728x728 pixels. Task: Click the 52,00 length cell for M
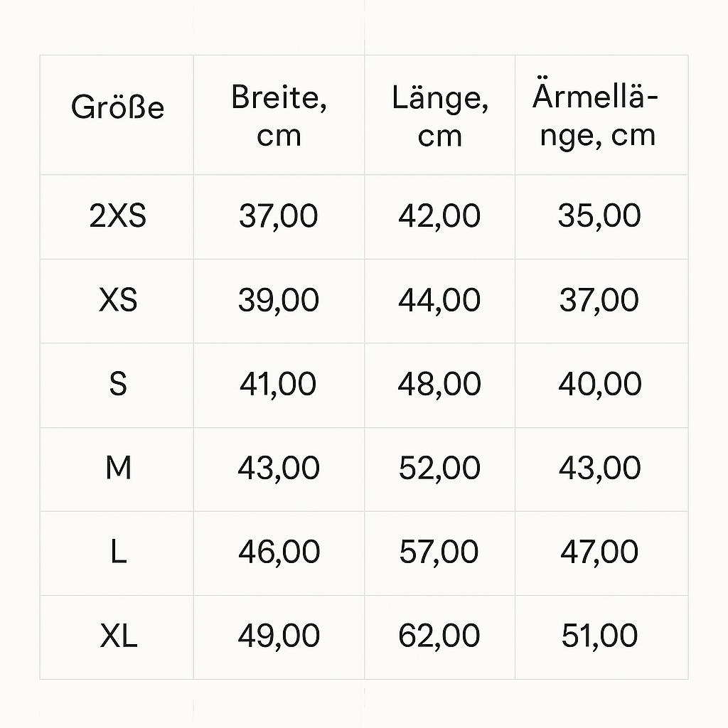[x=439, y=468]
